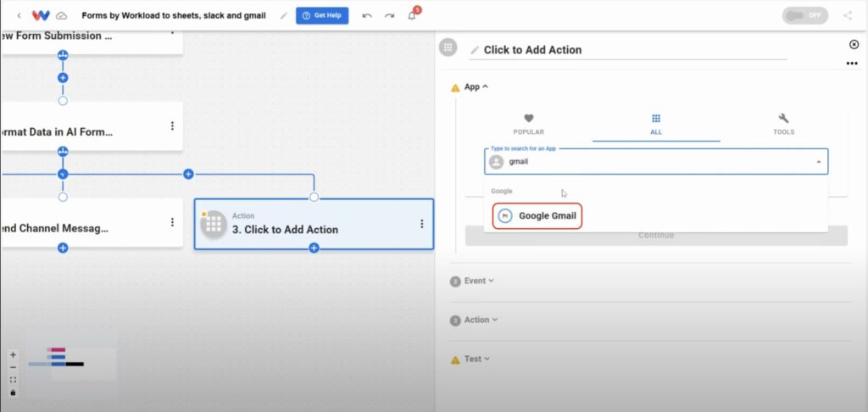The image size is (868, 412).
Task: Click the grid app icon beside action title
Action: click(x=448, y=47)
